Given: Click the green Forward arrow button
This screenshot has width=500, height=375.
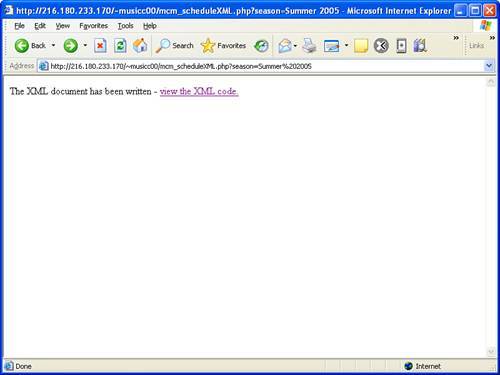Looking at the screenshot, I should (x=71, y=46).
